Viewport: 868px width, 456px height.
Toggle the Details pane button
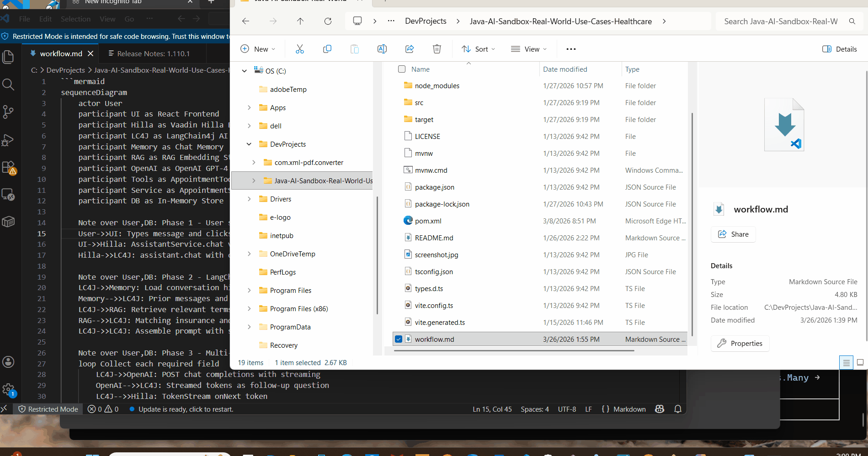[840, 49]
